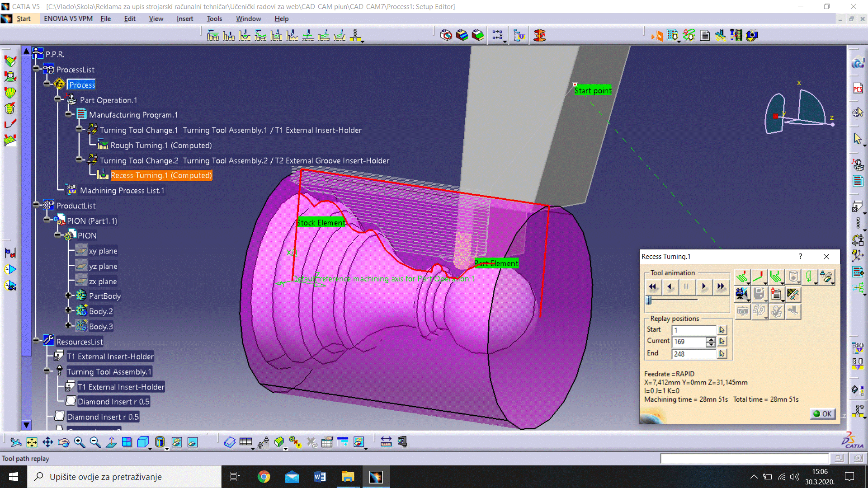Viewport: 868px width, 488px height.
Task: Open the ENOVIA V5 VPM menu
Action: click(68, 19)
